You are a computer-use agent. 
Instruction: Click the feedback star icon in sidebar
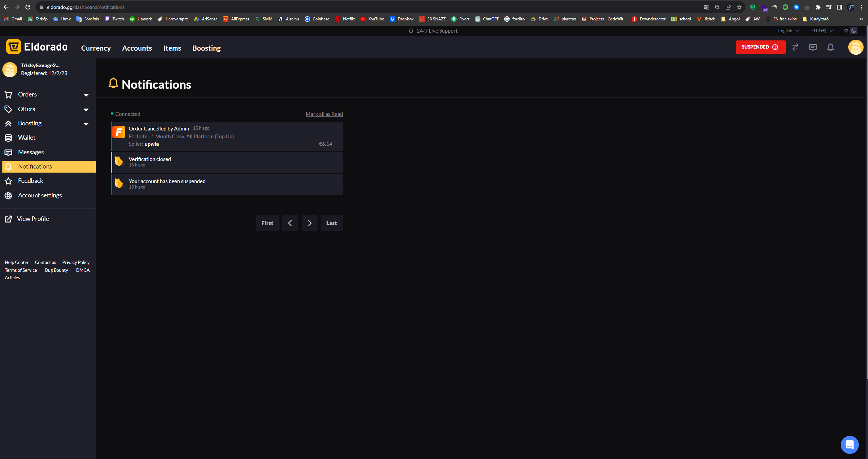point(8,181)
